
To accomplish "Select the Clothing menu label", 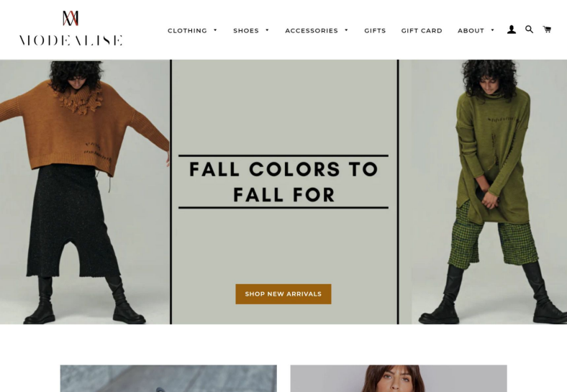I will pos(187,31).
